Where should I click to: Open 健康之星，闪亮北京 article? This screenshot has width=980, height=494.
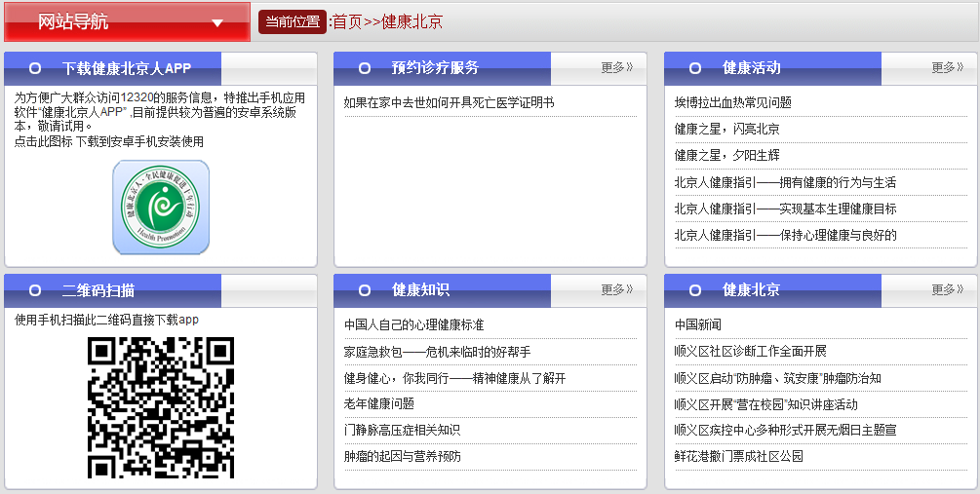(x=726, y=129)
